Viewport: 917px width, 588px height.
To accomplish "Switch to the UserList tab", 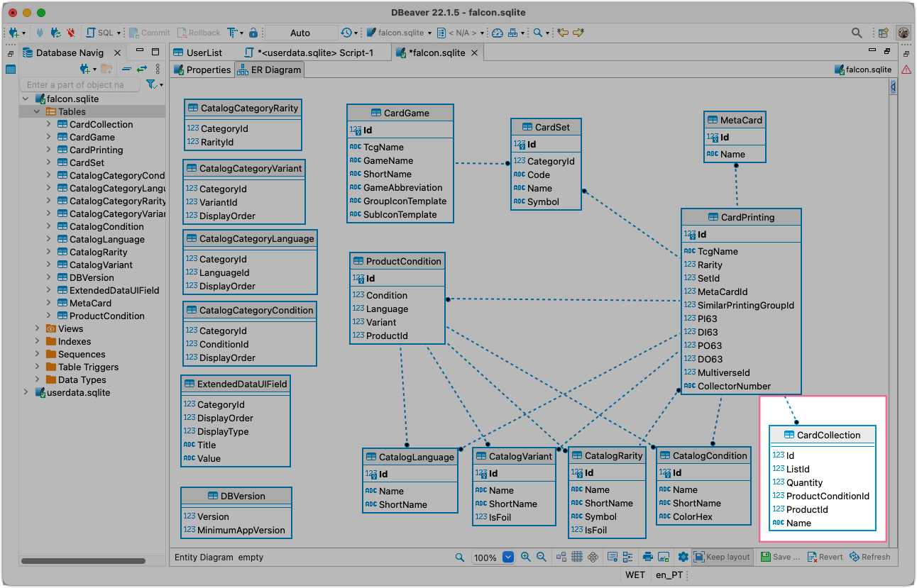I will pyautogui.click(x=197, y=52).
